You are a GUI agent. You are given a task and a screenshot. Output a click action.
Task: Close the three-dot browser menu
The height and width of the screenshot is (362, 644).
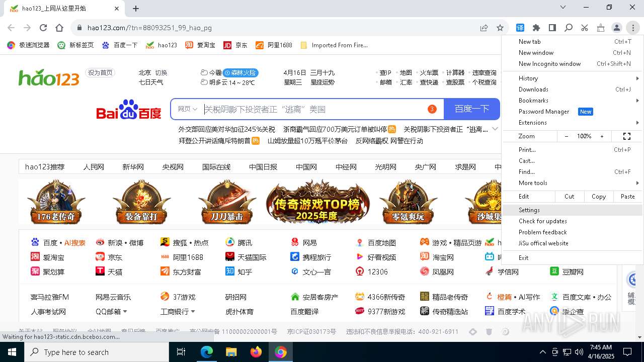click(633, 28)
